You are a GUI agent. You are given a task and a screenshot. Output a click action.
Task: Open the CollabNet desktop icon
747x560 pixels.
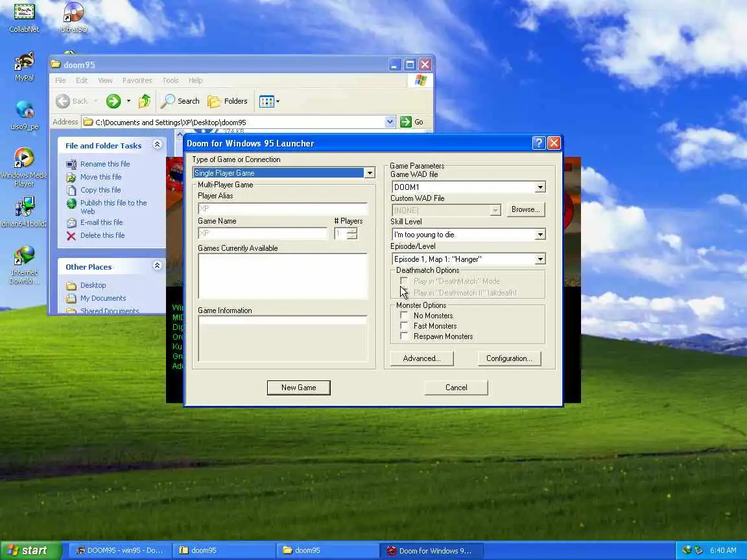pyautogui.click(x=24, y=17)
